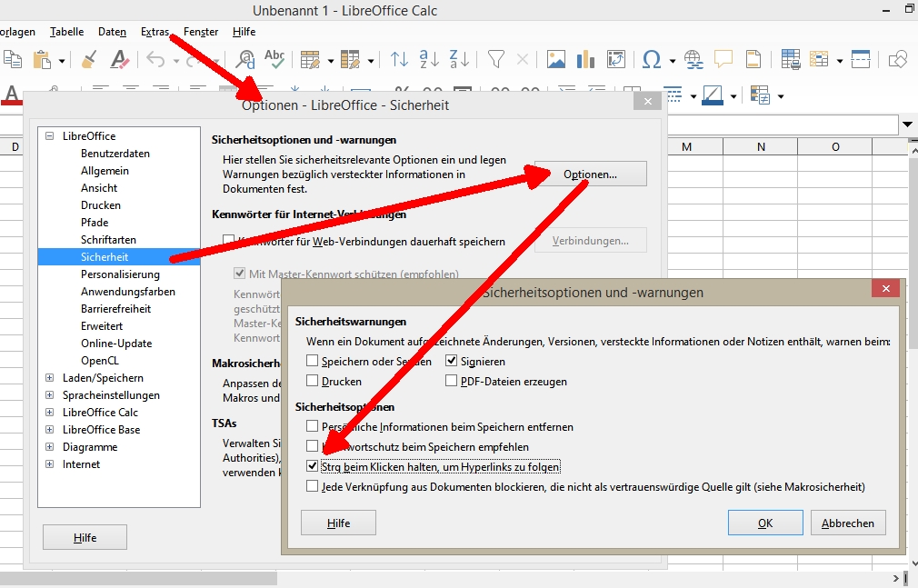Insert a chart via bar chart icon
918x588 pixels.
coord(585,59)
